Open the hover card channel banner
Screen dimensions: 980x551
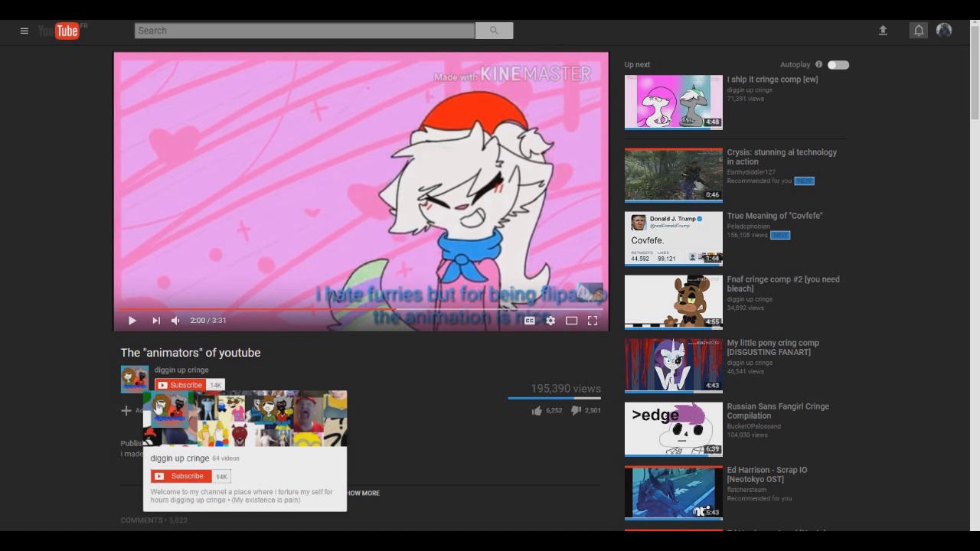pyautogui.click(x=245, y=419)
